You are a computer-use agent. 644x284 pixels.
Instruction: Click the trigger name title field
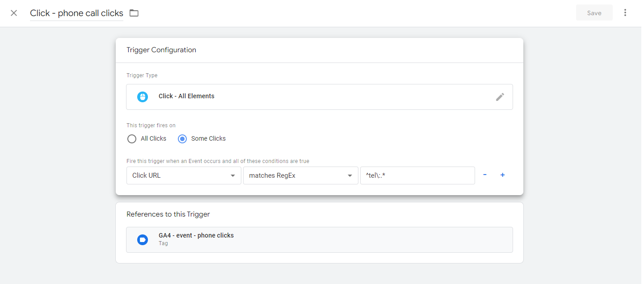point(76,13)
